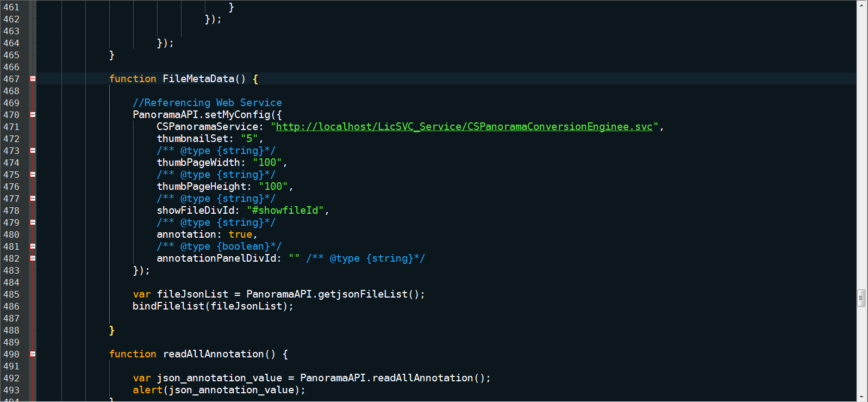The height and width of the screenshot is (402, 868).
Task: Toggle the fold marker on line 475
Action: click(33, 175)
